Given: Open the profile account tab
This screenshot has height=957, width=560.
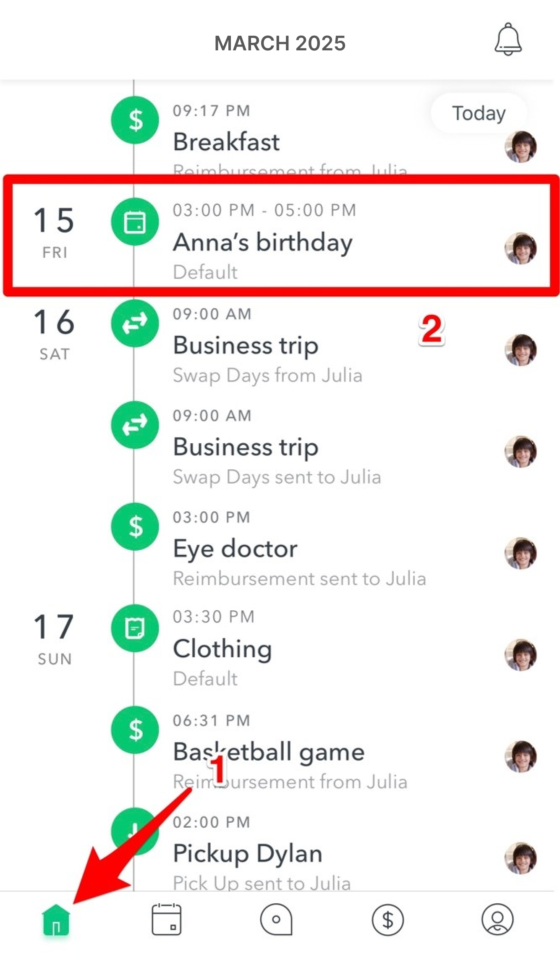Looking at the screenshot, I should 497,920.
